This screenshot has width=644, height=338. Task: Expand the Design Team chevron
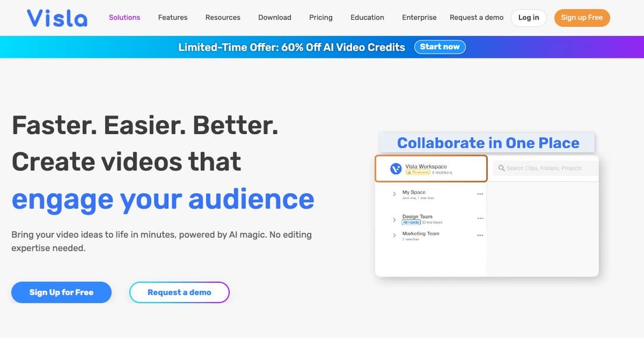394,220
